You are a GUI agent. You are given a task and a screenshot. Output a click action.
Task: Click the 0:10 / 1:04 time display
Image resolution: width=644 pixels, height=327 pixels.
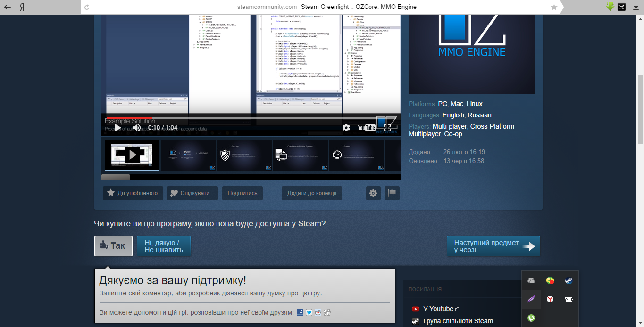[163, 128]
